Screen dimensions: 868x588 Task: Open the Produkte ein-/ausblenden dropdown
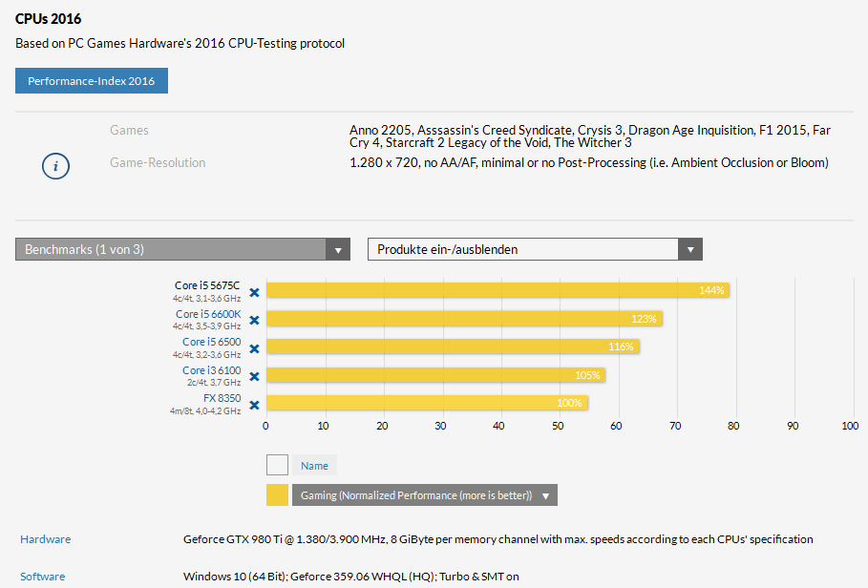(535, 249)
